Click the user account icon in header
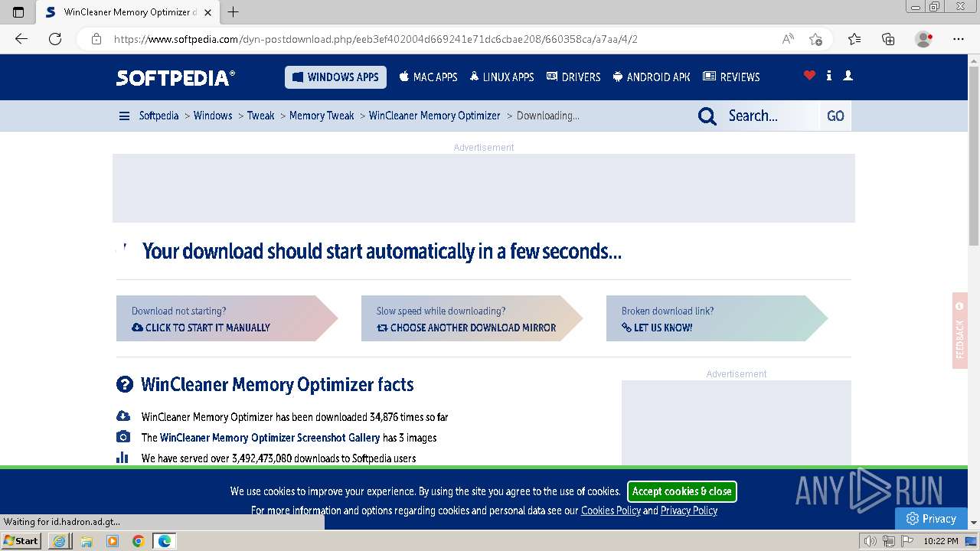Screen dimensions: 980x551 click(848, 75)
